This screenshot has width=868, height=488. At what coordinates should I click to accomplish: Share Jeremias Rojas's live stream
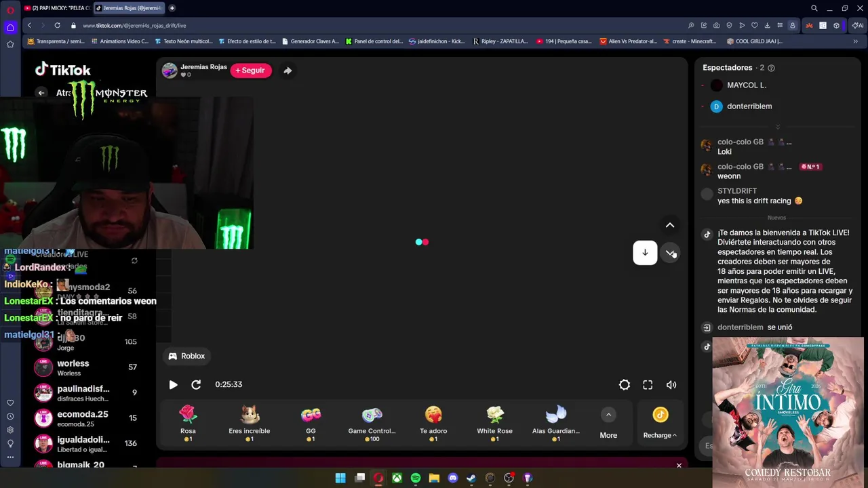288,70
